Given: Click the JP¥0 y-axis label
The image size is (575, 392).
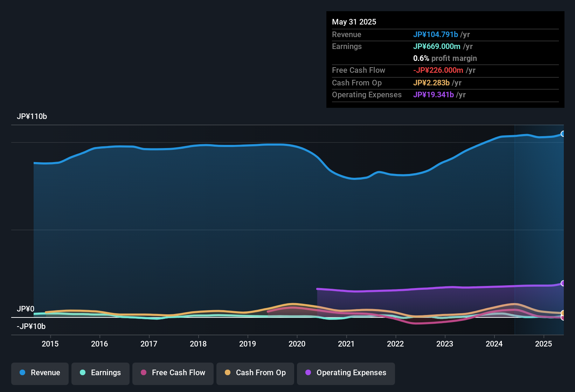Looking at the screenshot, I should pyautogui.click(x=26, y=309).
